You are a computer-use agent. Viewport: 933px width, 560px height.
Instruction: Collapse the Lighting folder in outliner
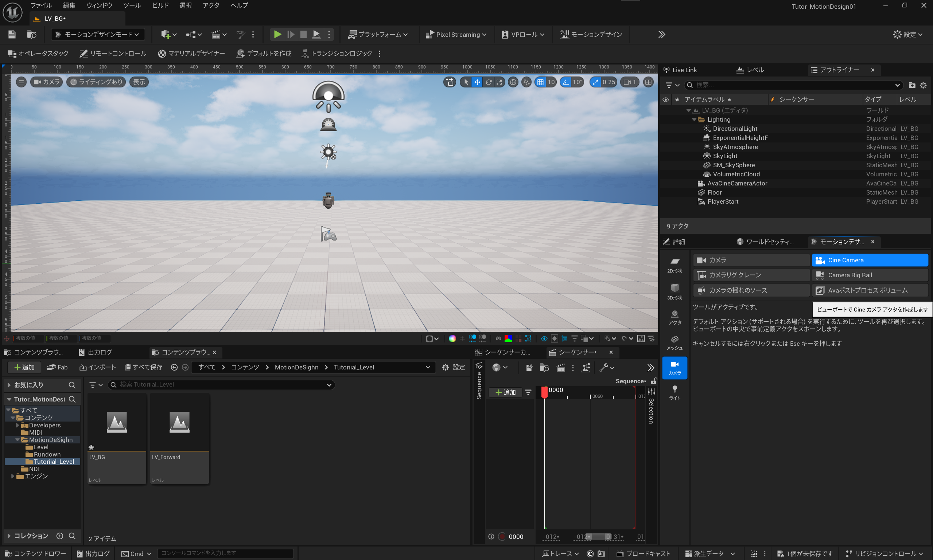[694, 120]
